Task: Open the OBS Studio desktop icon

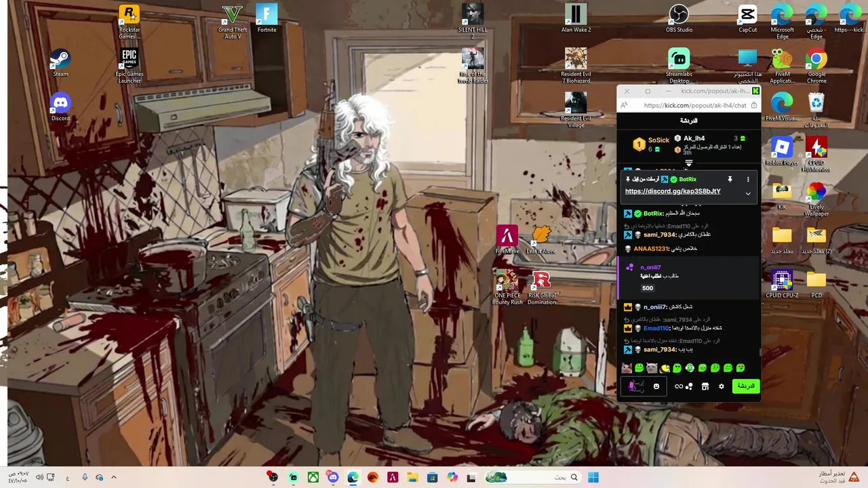Action: (x=679, y=19)
